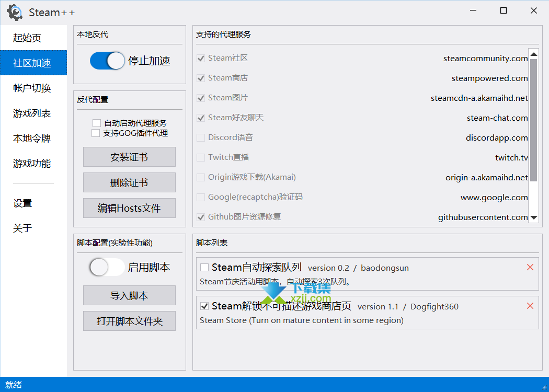Click the 就绪 status bar text
This screenshot has width=549, height=392.
coord(14,385)
